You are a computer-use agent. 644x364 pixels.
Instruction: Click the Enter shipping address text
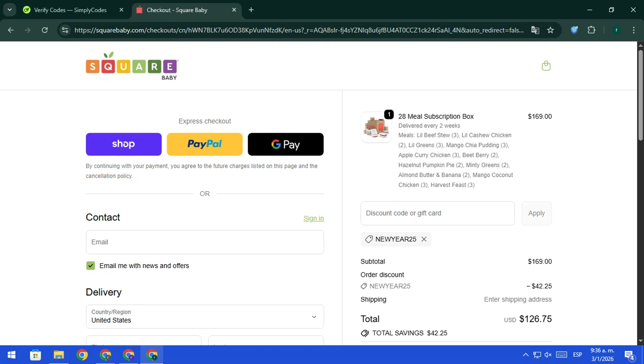[518, 300]
